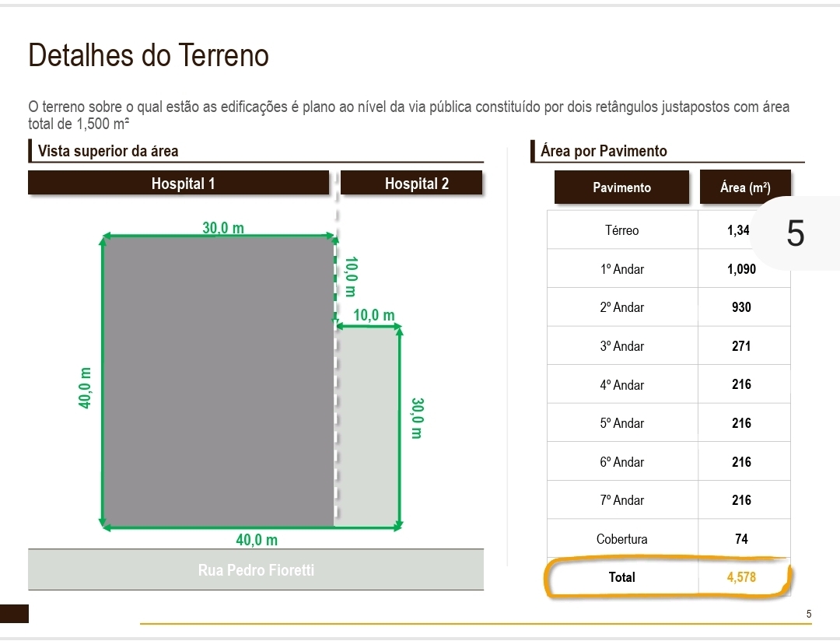
Task: Click the 7º Andar row label
Action: tap(621, 500)
